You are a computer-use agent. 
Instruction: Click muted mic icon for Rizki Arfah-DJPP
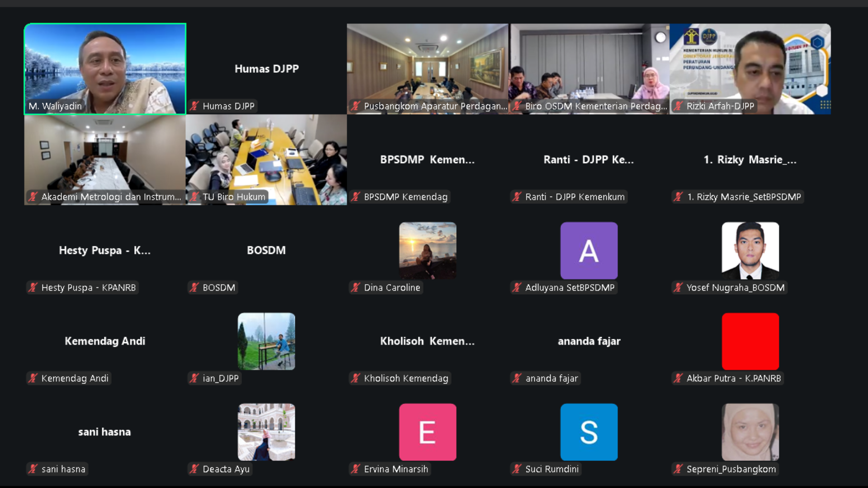(x=678, y=106)
